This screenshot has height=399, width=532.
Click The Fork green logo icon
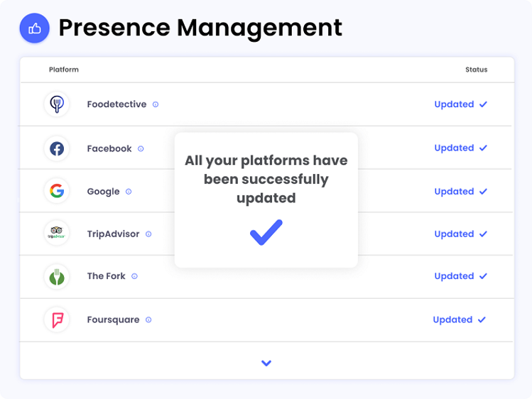[57, 277]
